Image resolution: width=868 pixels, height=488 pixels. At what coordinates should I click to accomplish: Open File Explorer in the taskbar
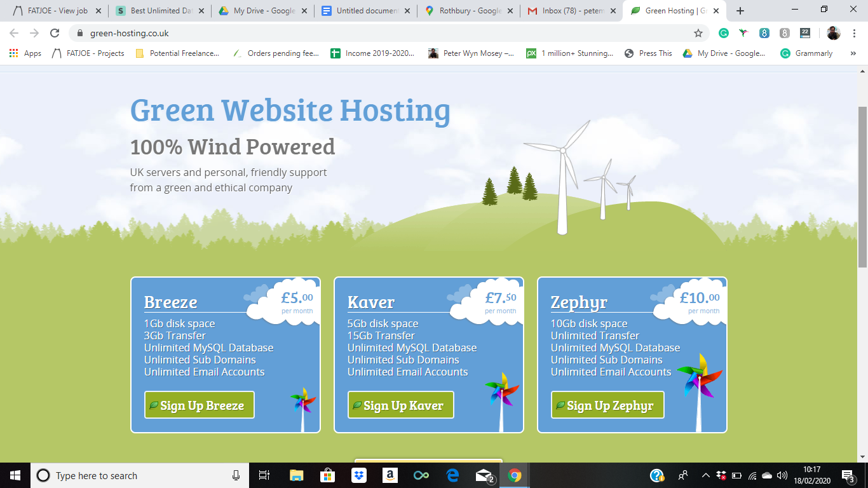click(297, 475)
